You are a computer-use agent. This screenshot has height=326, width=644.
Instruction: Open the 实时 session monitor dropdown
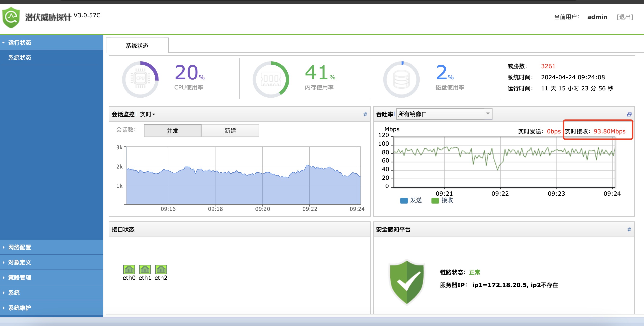tap(147, 114)
